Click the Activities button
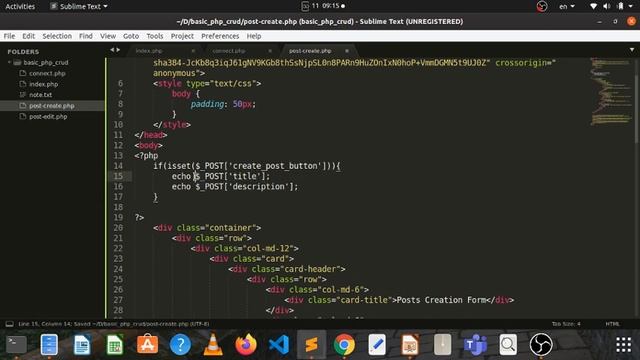The image size is (640, 360). click(20, 6)
